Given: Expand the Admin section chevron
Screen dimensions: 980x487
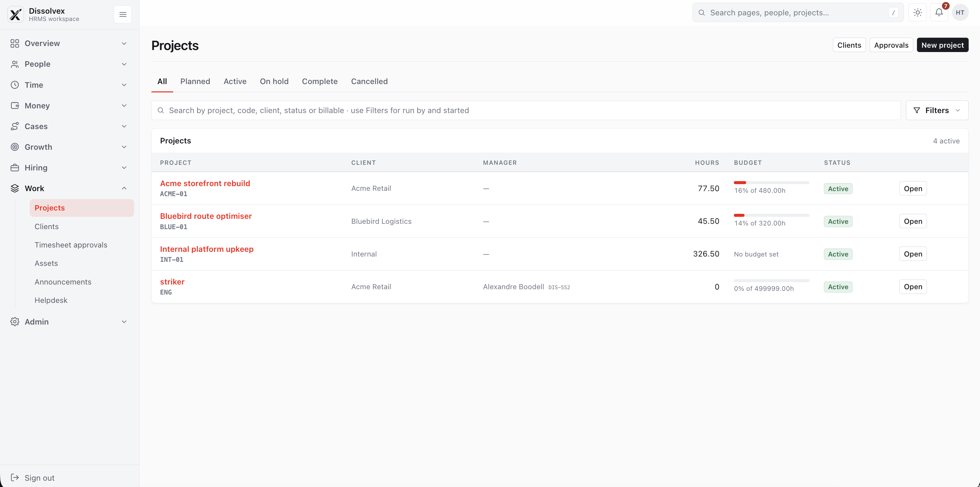Looking at the screenshot, I should pos(124,322).
